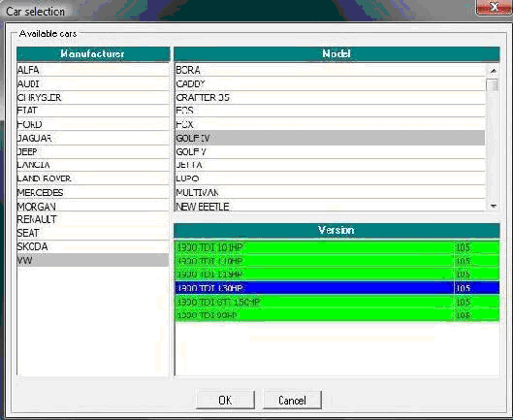513x420 pixels.
Task: Choose MERCEDES from manufacturers
Action: click(93, 192)
